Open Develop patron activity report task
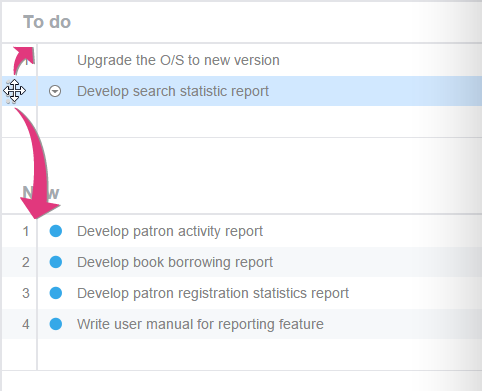 pos(170,231)
